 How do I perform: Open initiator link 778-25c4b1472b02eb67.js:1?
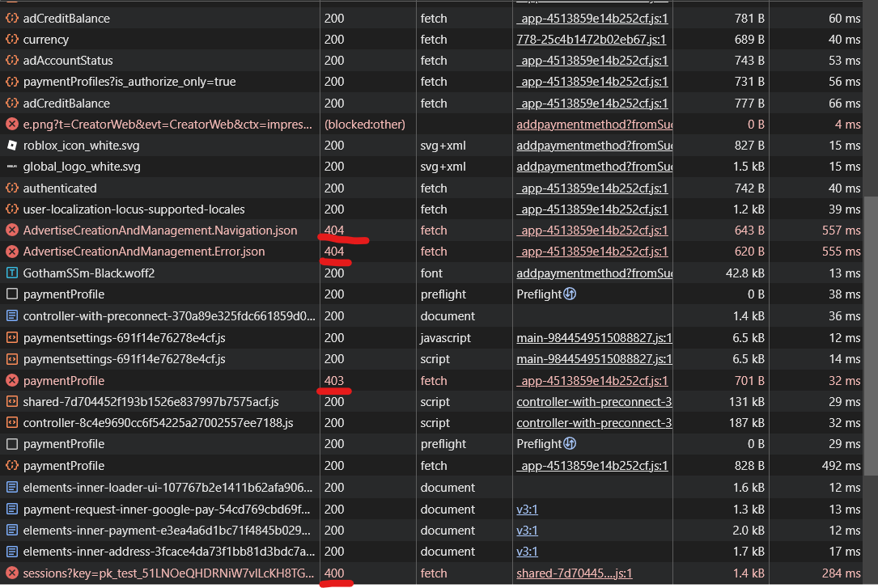tap(592, 40)
